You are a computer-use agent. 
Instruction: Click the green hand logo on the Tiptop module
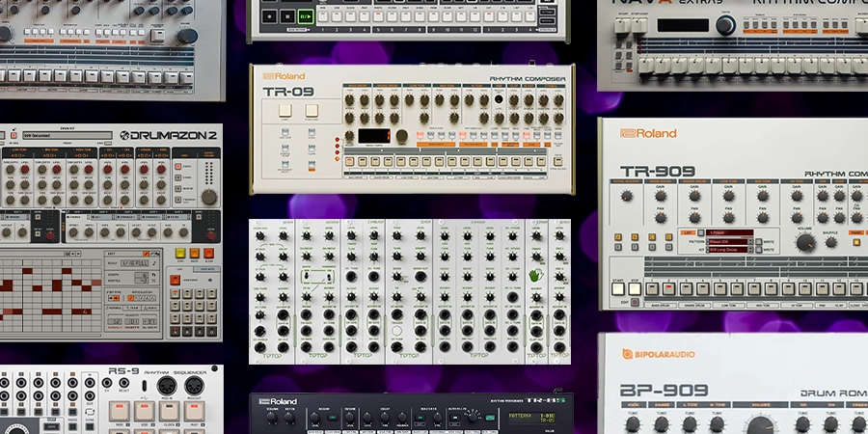(x=536, y=275)
